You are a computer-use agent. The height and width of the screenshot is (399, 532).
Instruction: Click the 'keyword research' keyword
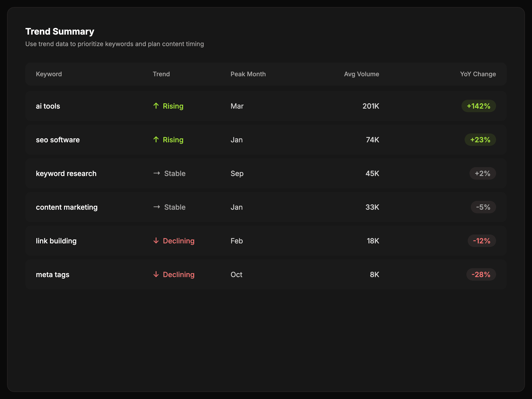(66, 173)
